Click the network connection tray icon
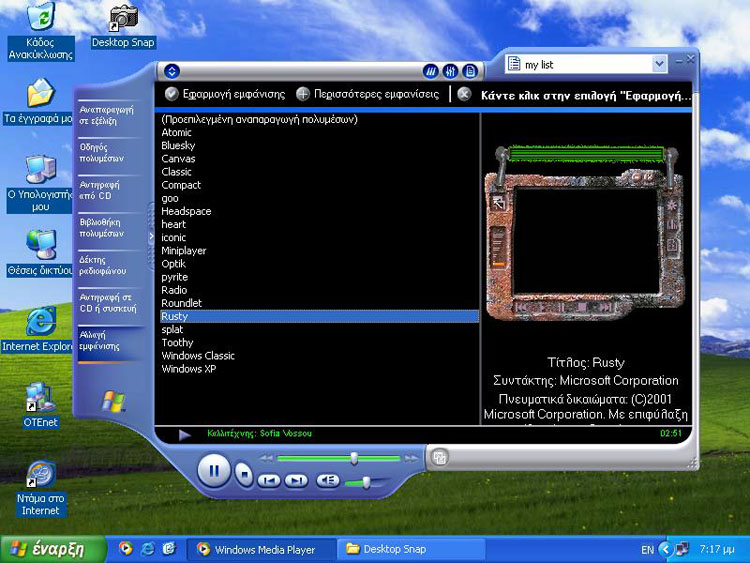 click(x=682, y=549)
